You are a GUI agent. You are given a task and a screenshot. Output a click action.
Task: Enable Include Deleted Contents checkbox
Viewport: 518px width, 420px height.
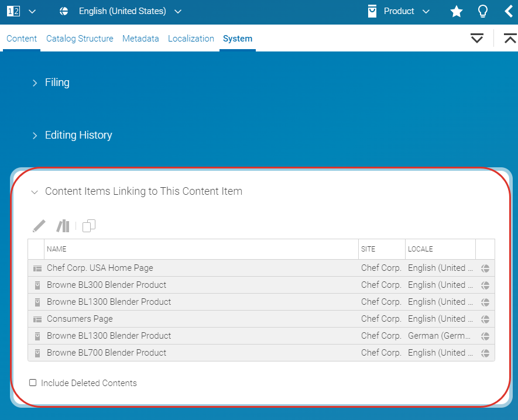pyautogui.click(x=33, y=383)
